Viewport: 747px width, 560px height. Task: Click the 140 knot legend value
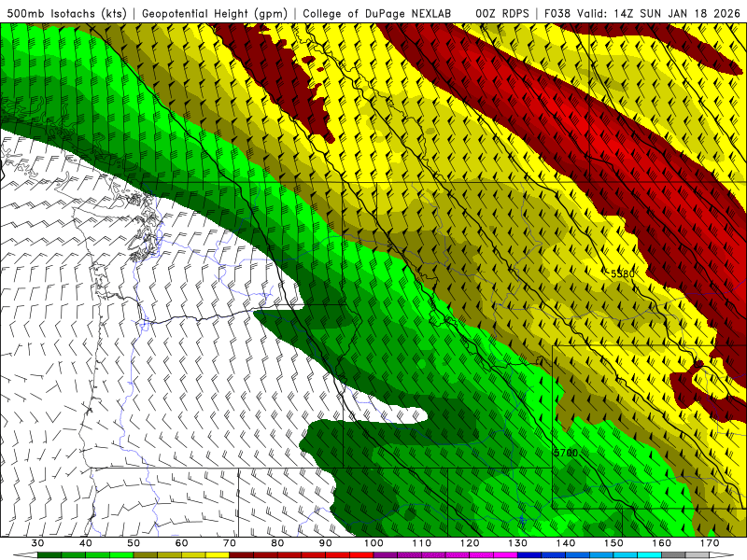[x=566, y=543]
